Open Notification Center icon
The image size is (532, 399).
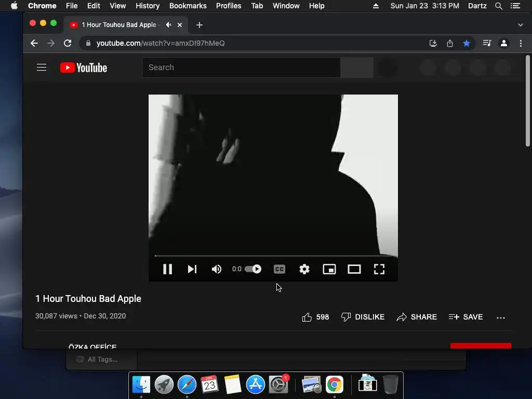[x=515, y=6]
